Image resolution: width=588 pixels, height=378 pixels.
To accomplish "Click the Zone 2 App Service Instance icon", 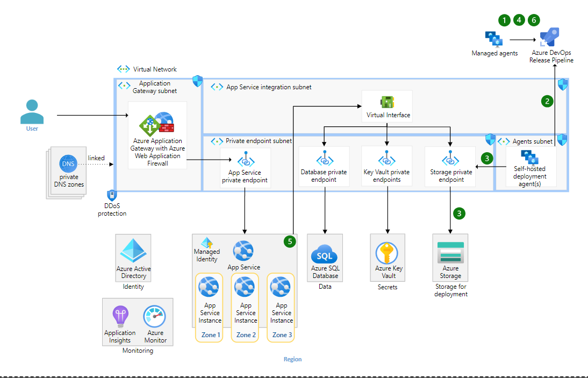I will pyautogui.click(x=245, y=287).
